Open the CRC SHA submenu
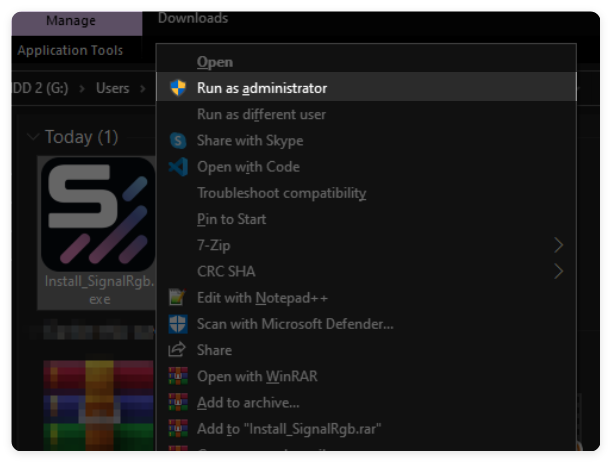 (366, 272)
